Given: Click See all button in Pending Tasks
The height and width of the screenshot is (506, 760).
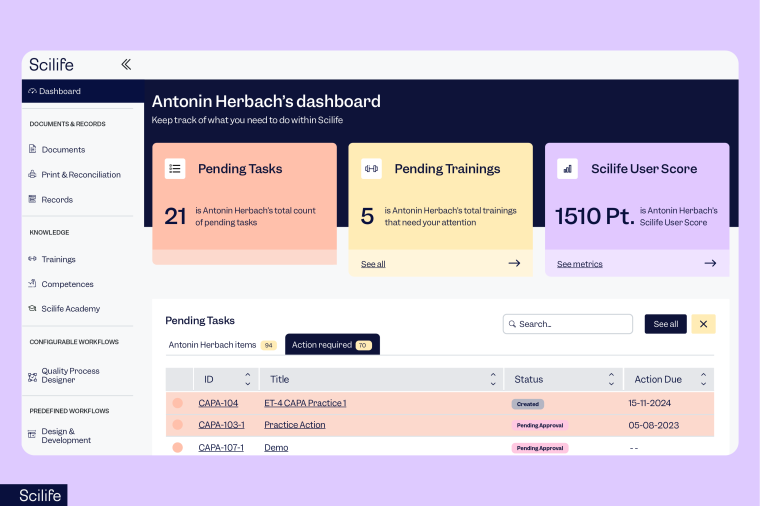Looking at the screenshot, I should click(665, 324).
